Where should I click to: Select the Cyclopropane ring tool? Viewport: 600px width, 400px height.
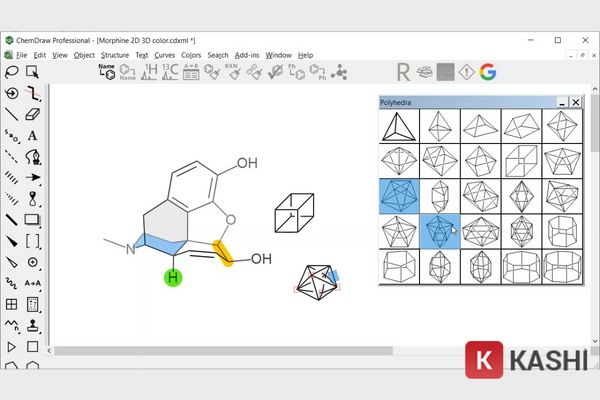point(11,347)
